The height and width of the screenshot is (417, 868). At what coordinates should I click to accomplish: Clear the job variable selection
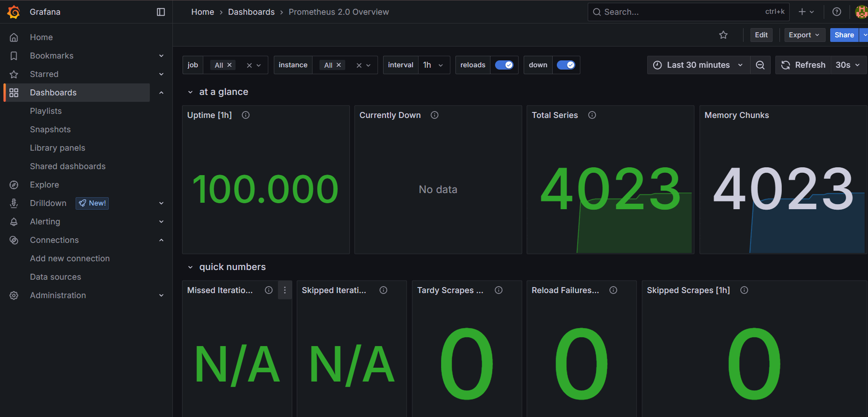[x=249, y=65]
